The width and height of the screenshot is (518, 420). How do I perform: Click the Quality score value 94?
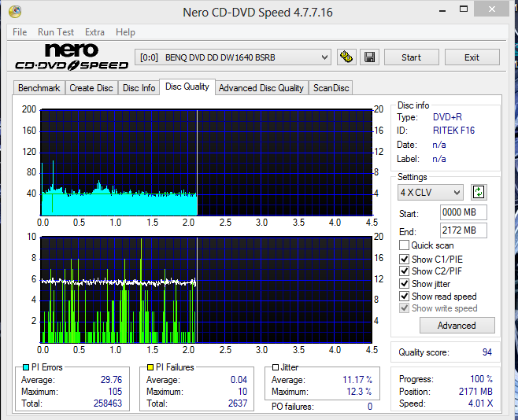487,352
